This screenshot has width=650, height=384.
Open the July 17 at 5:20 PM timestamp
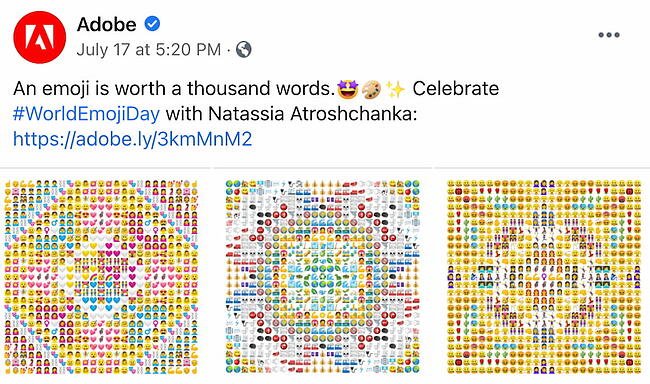[149, 50]
